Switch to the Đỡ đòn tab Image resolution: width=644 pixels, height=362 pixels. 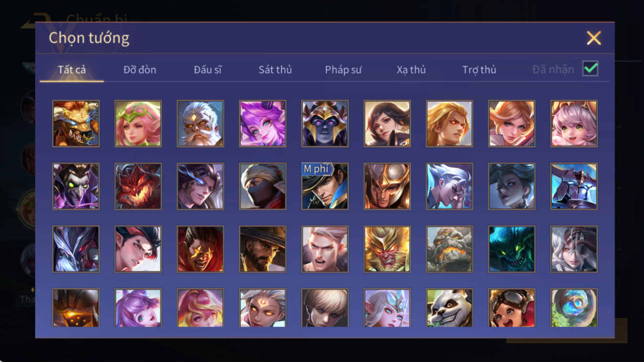click(140, 70)
